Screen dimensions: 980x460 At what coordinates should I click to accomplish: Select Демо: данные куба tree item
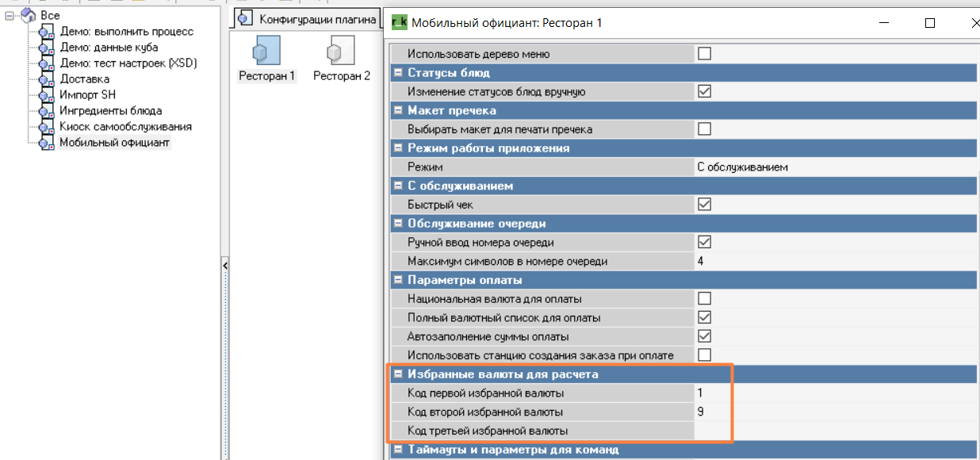pyautogui.click(x=109, y=48)
